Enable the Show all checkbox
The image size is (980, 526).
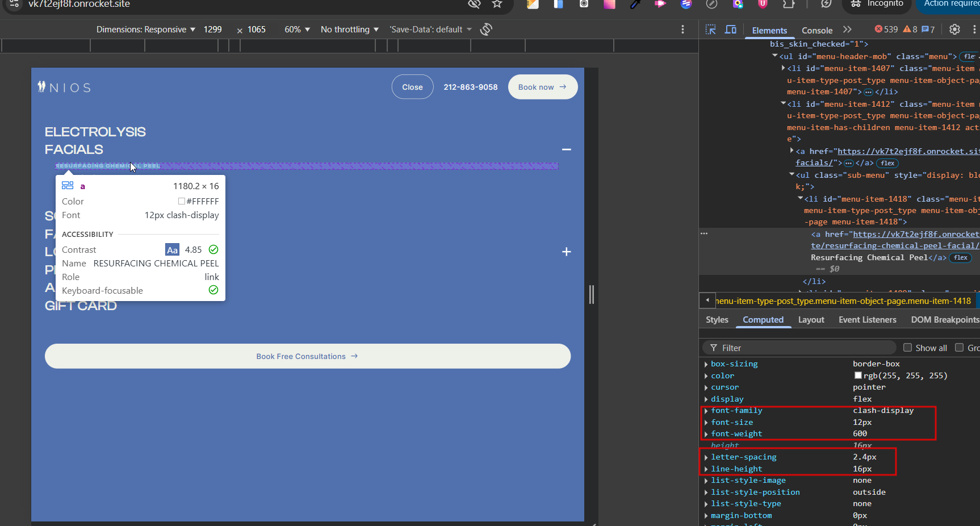(x=907, y=348)
